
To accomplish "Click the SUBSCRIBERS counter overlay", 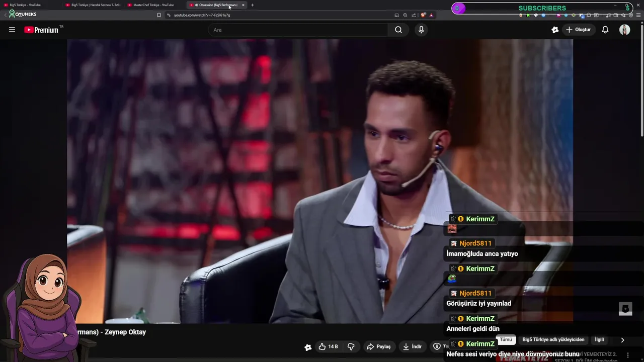I will 542,8.
